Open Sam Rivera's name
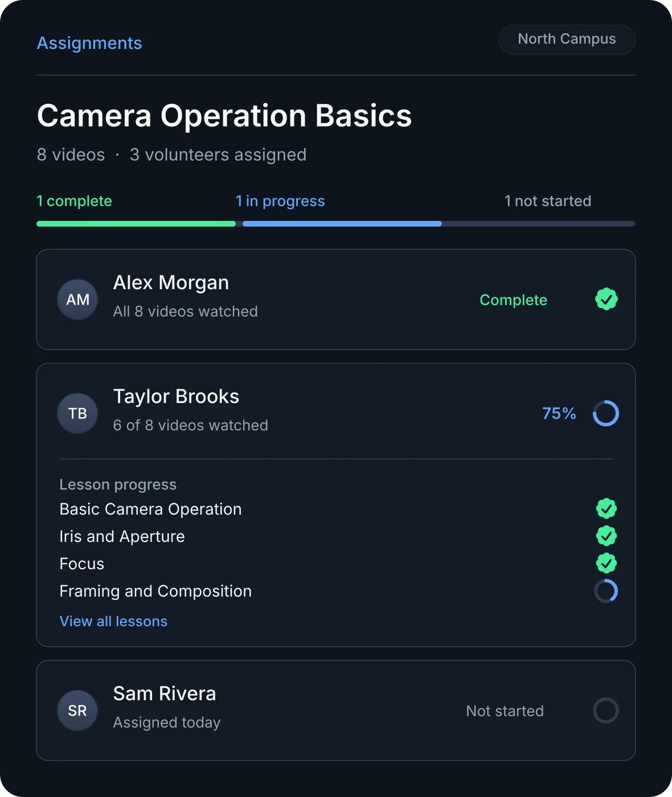Screen dimensions: 672x797 point(165,693)
